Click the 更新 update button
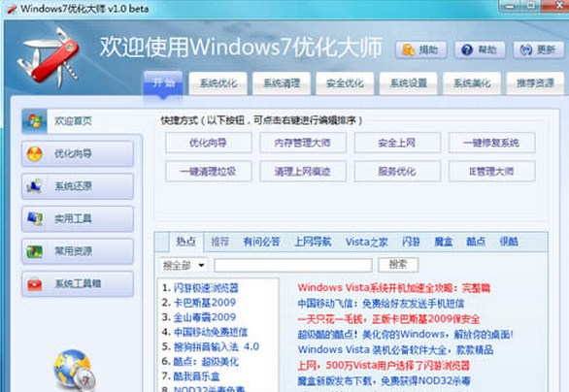This screenshot has width=569, height=392. pyautogui.click(x=539, y=49)
